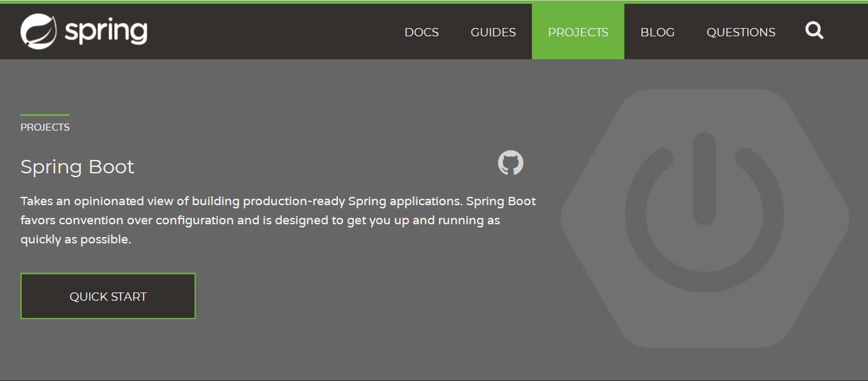Select the highlighted PROJECTS tab
868x381 pixels.
(x=578, y=32)
